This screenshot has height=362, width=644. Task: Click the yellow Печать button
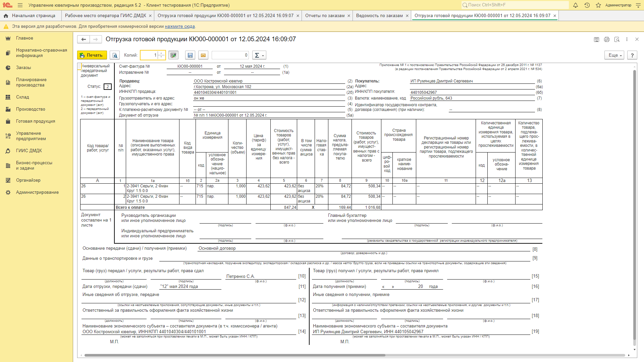(x=92, y=55)
